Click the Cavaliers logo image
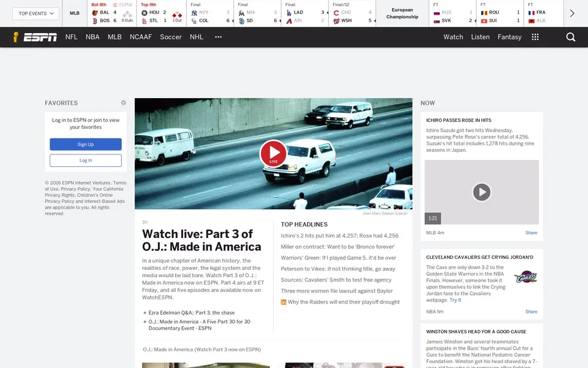Viewport: 588px width, 368px height. tap(526, 277)
